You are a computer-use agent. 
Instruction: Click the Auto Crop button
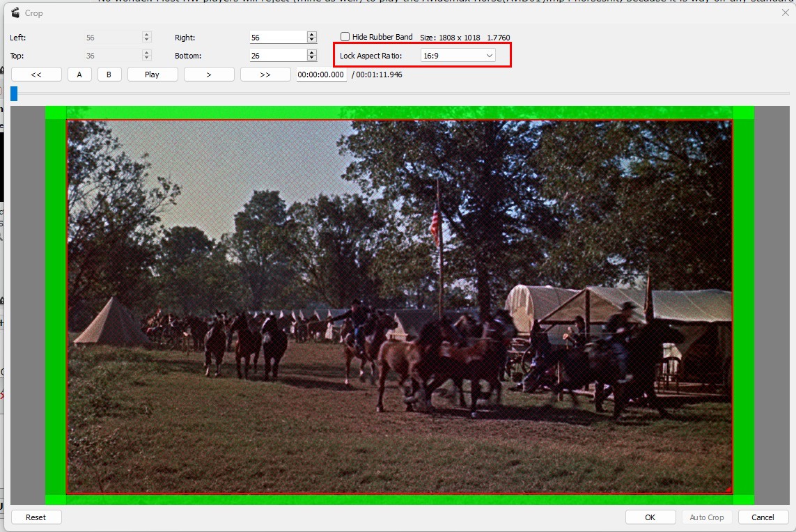coord(707,517)
